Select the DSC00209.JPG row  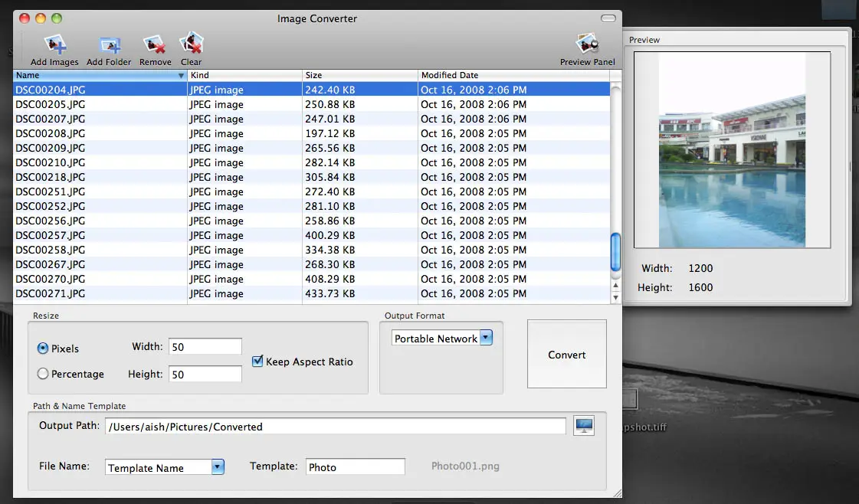click(x=311, y=148)
